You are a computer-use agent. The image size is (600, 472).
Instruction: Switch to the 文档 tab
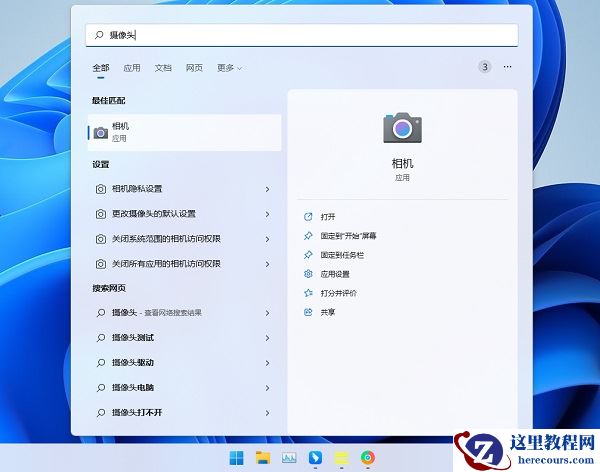point(163,68)
